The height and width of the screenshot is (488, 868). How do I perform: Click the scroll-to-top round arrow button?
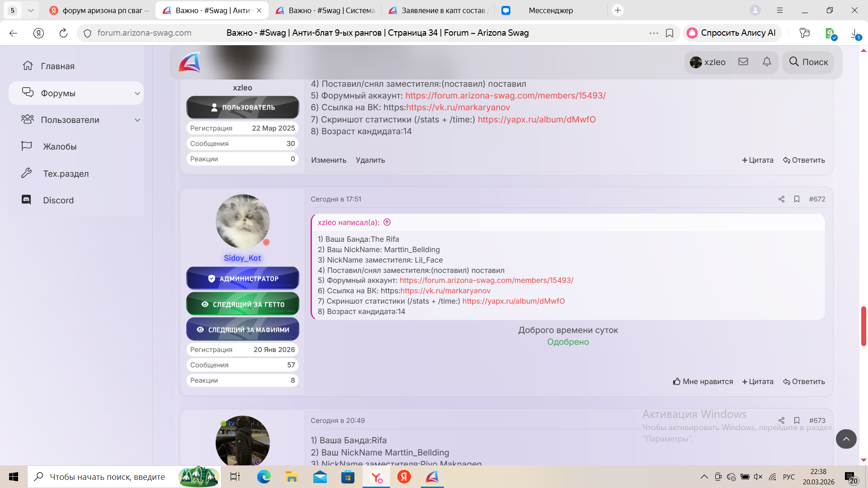(846, 439)
